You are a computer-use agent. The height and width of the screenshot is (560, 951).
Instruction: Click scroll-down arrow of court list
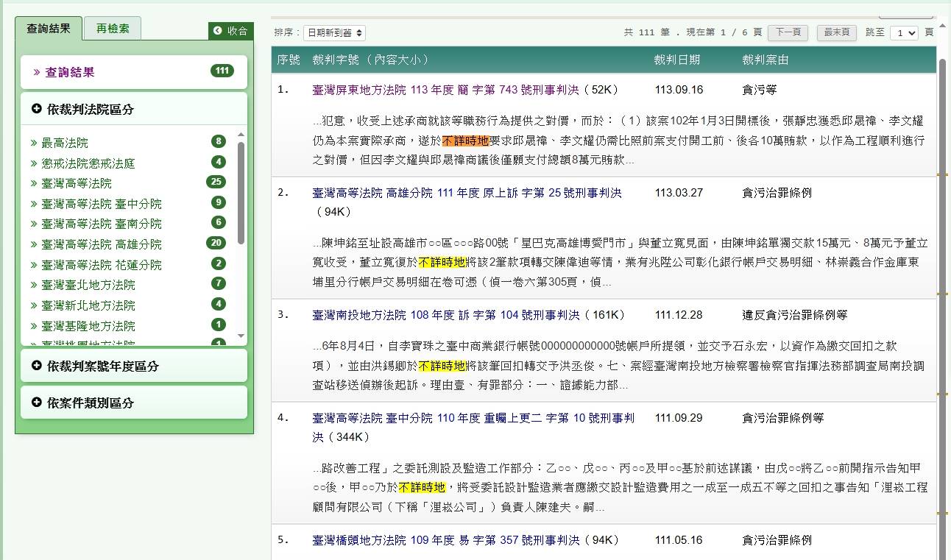pos(241,336)
